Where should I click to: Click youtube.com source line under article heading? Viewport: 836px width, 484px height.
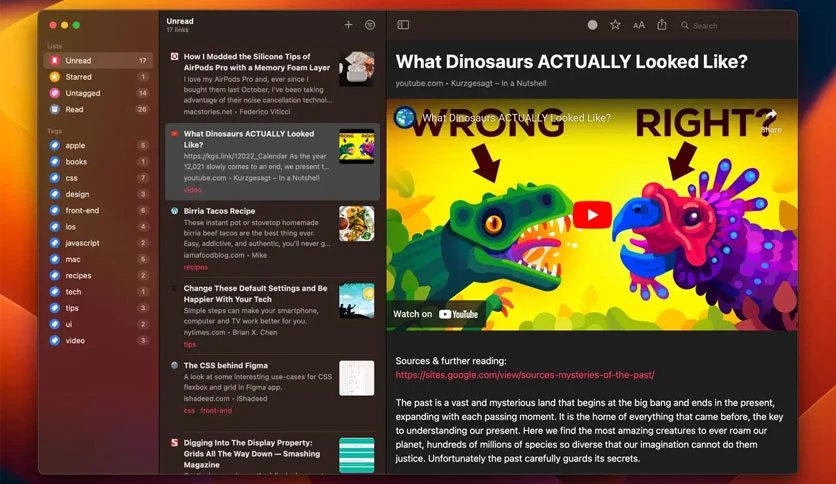(x=471, y=83)
